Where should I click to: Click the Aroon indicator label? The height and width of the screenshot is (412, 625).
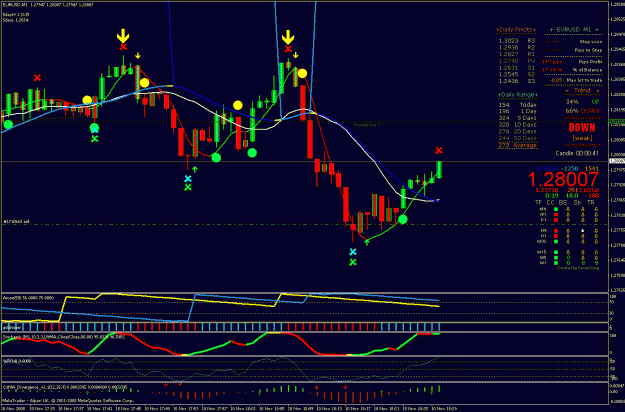[28, 298]
